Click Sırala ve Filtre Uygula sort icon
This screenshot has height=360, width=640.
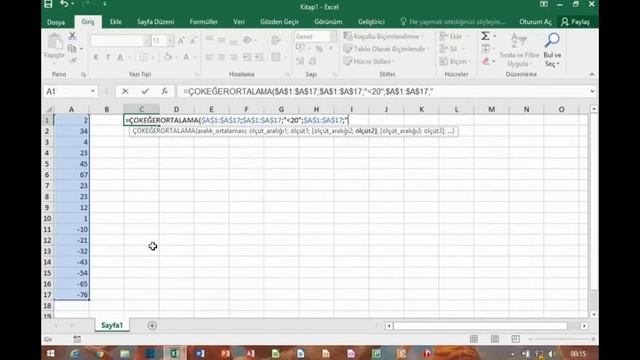tap(518, 41)
